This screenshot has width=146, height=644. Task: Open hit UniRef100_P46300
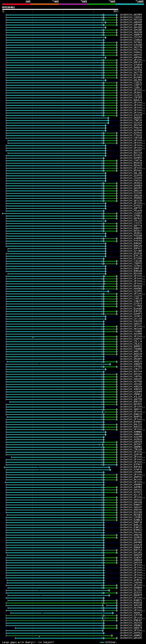pyautogui.click(x=131, y=180)
